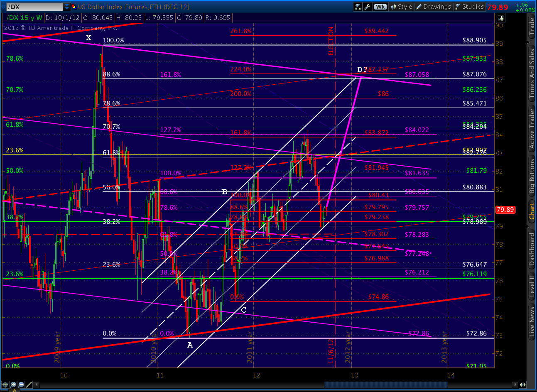This screenshot has height=392, width=537.
Task: Click the $85.471 white price label
Action: coord(475,103)
